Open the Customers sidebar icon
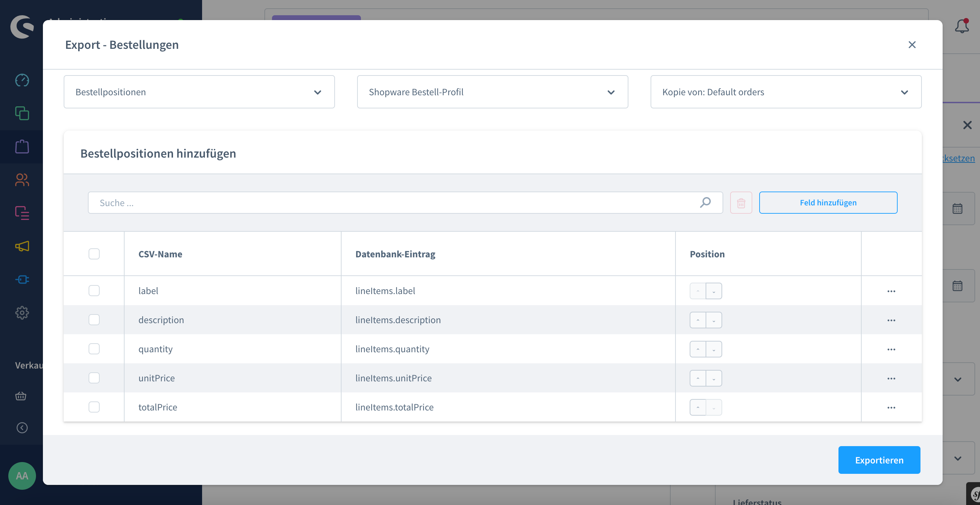 pyautogui.click(x=22, y=180)
